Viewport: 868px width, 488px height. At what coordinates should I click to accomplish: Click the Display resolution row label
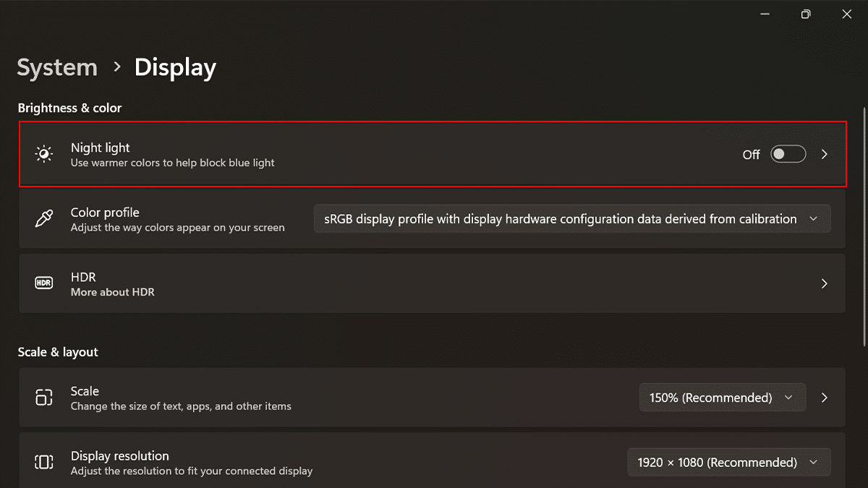click(x=120, y=456)
